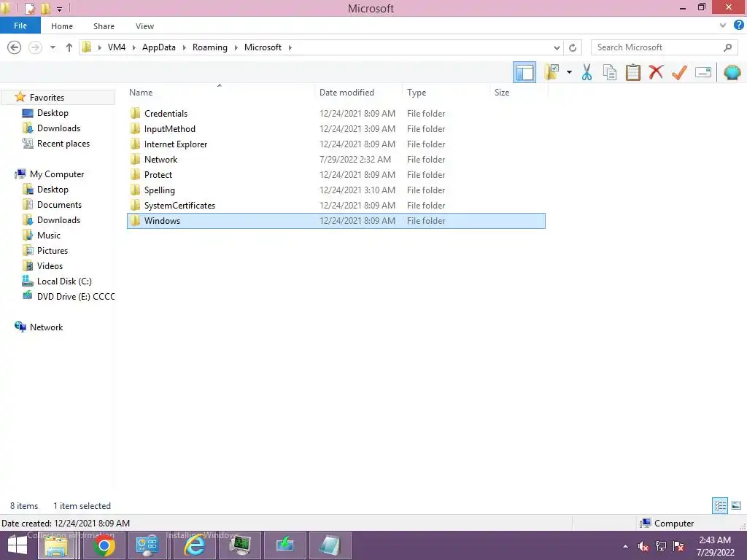The height and width of the screenshot is (560, 747).
Task: Toggle the navigation pane toolbar button
Action: 525,72
